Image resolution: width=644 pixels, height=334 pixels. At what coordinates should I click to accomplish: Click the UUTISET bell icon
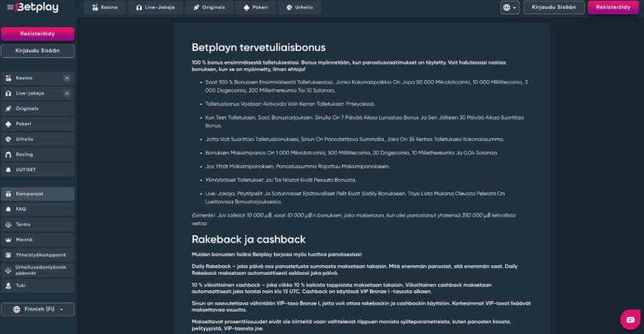(x=8, y=170)
